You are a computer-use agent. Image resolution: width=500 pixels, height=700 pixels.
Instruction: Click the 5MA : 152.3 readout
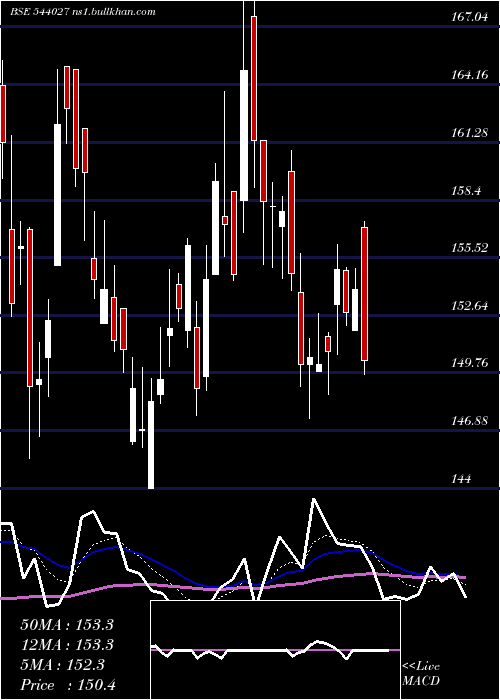point(62,665)
